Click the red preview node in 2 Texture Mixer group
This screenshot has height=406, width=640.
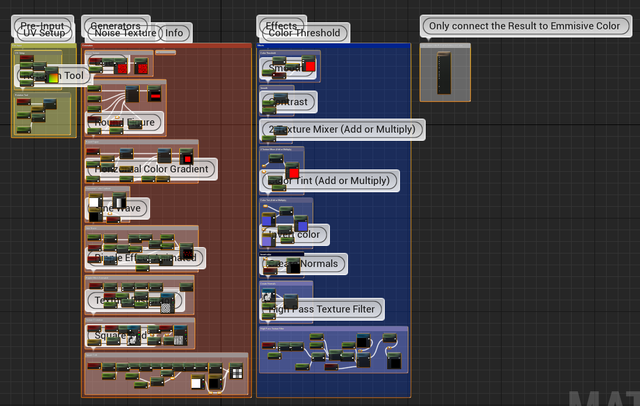point(293,171)
